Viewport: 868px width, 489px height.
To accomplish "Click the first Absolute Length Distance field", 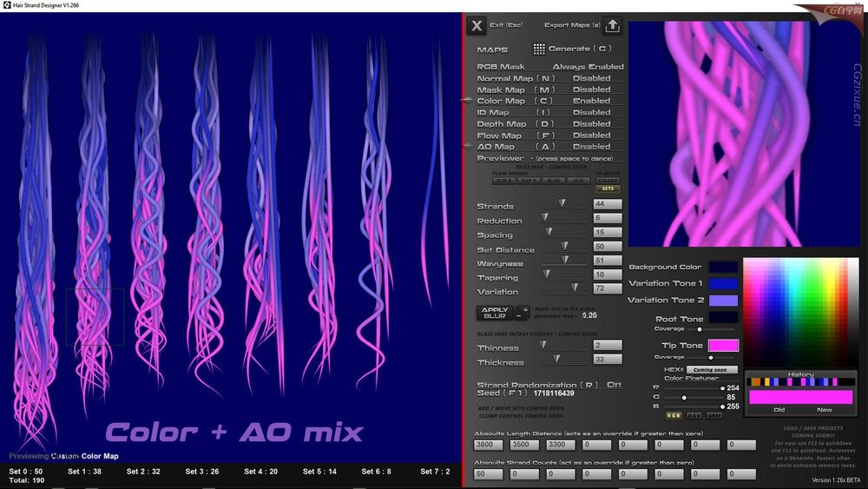I will point(490,445).
